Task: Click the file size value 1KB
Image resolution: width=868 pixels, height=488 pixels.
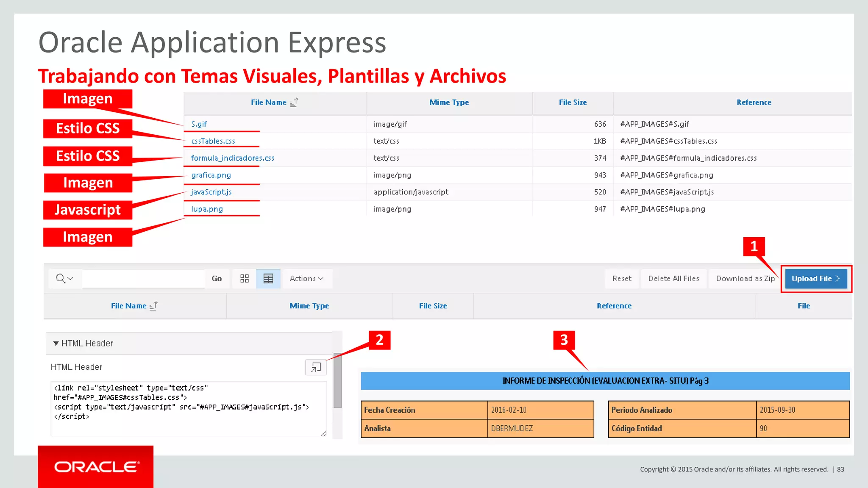Action: (x=600, y=141)
